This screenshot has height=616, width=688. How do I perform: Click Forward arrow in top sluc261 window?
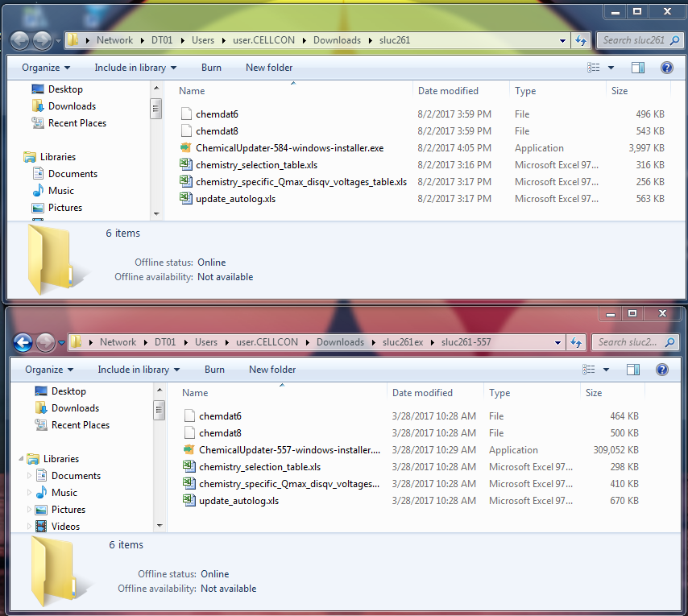pyautogui.click(x=42, y=41)
